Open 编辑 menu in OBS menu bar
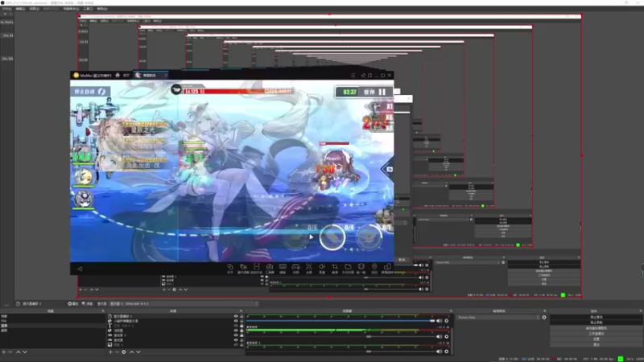 (19, 9)
